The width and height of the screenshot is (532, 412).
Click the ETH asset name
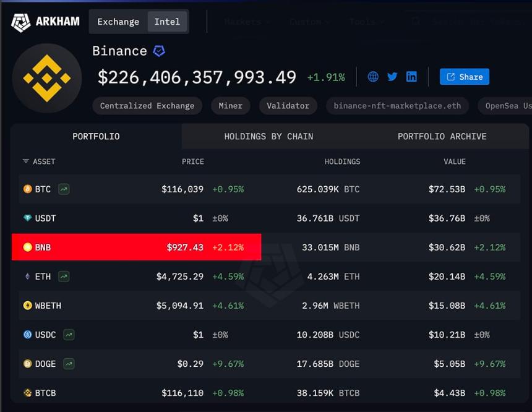pyautogui.click(x=43, y=277)
